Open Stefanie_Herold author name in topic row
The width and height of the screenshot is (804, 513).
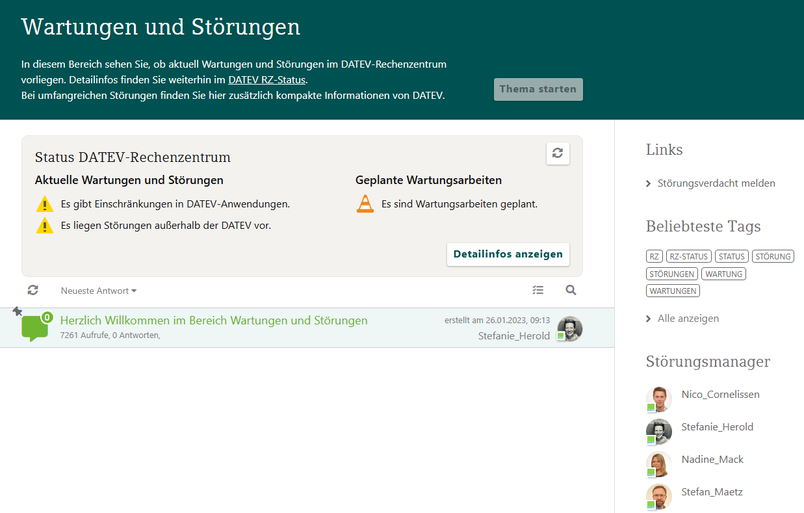pyautogui.click(x=514, y=336)
